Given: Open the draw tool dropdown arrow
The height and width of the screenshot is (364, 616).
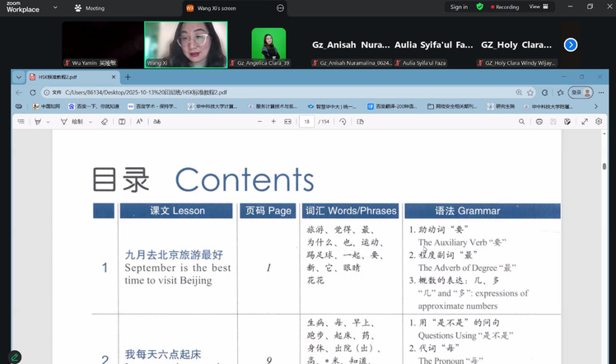Looking at the screenshot, I should click(89, 122).
